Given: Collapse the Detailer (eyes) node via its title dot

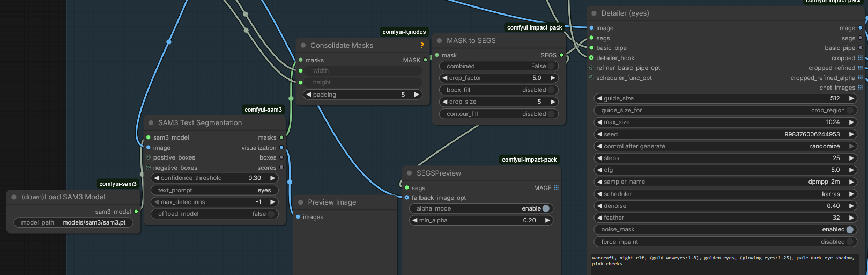Looking at the screenshot, I should click(594, 13).
